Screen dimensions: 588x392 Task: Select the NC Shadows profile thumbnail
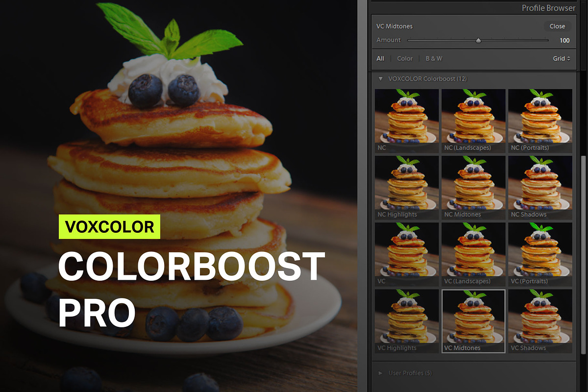pyautogui.click(x=540, y=188)
